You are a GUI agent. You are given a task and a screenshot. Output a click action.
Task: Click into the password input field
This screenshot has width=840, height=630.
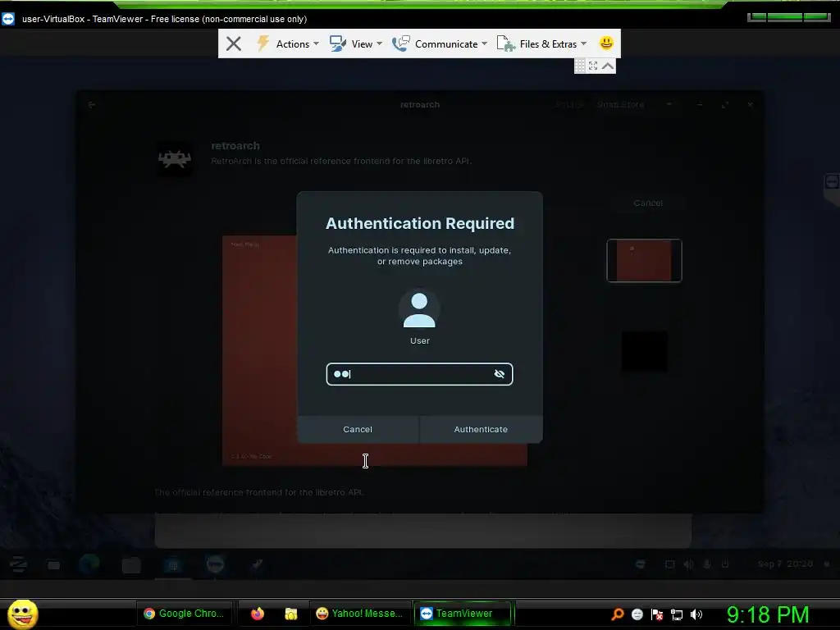[x=419, y=374]
